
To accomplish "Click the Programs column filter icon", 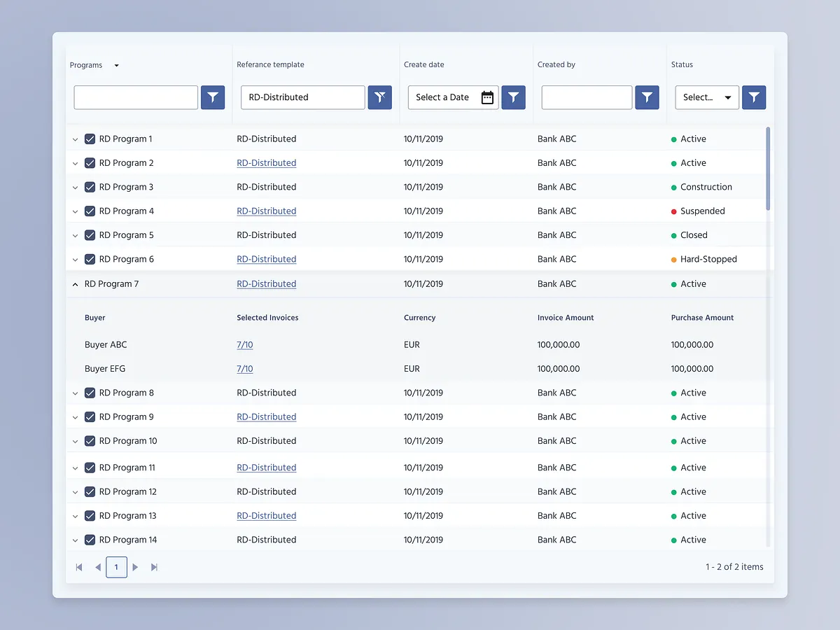I will 213,97.
